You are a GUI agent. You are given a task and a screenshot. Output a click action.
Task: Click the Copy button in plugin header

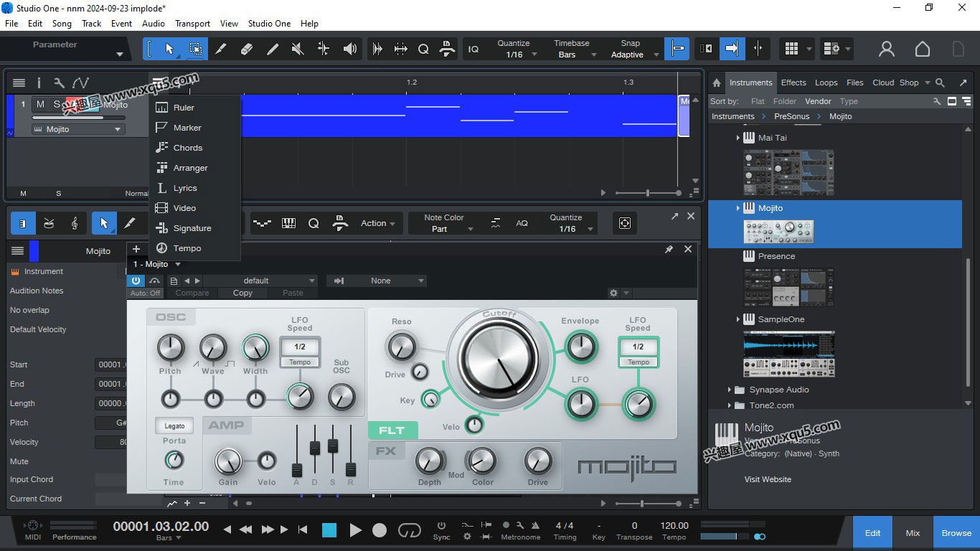(x=242, y=293)
